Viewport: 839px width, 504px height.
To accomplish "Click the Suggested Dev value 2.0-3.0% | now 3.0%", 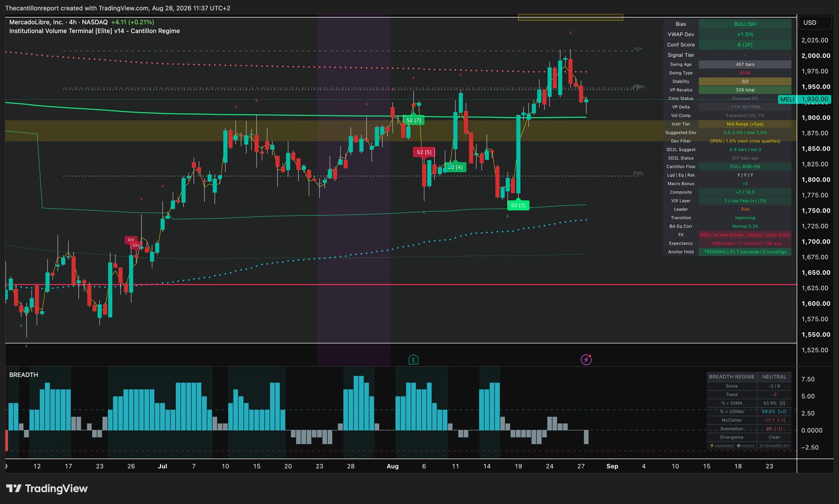I will click(745, 133).
